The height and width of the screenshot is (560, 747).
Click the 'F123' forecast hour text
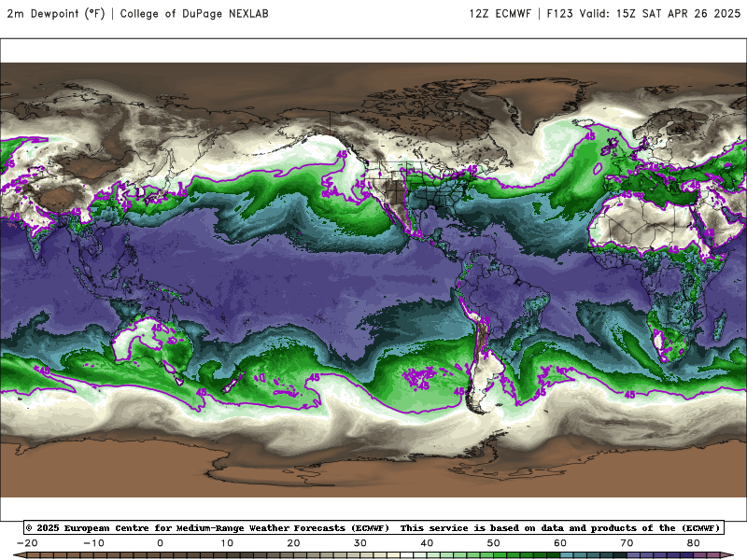[559, 13]
